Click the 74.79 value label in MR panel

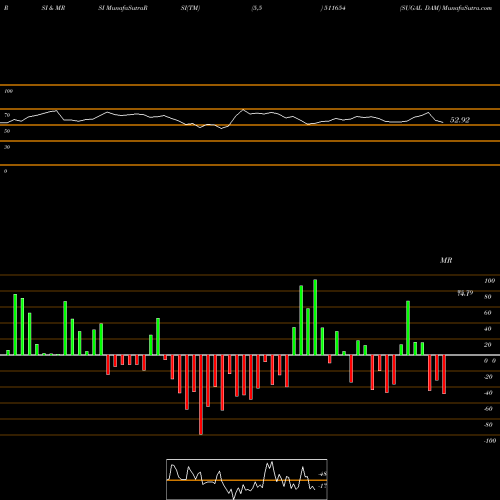coord(465,293)
